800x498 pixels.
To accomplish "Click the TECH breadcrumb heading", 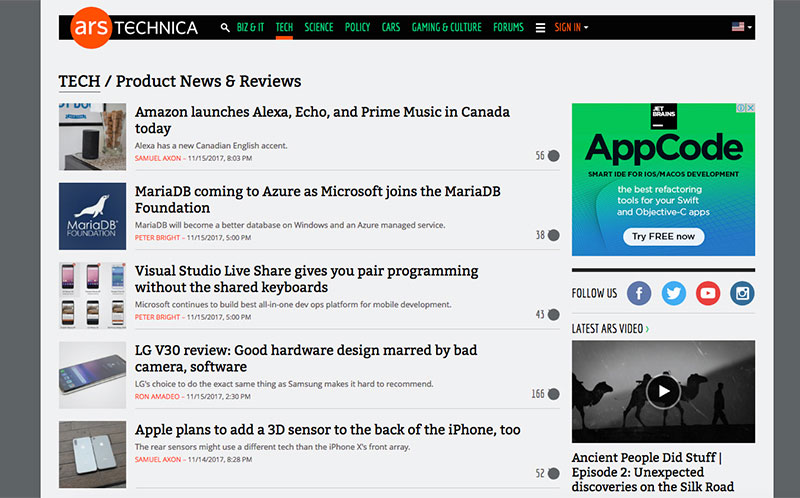I will point(80,81).
